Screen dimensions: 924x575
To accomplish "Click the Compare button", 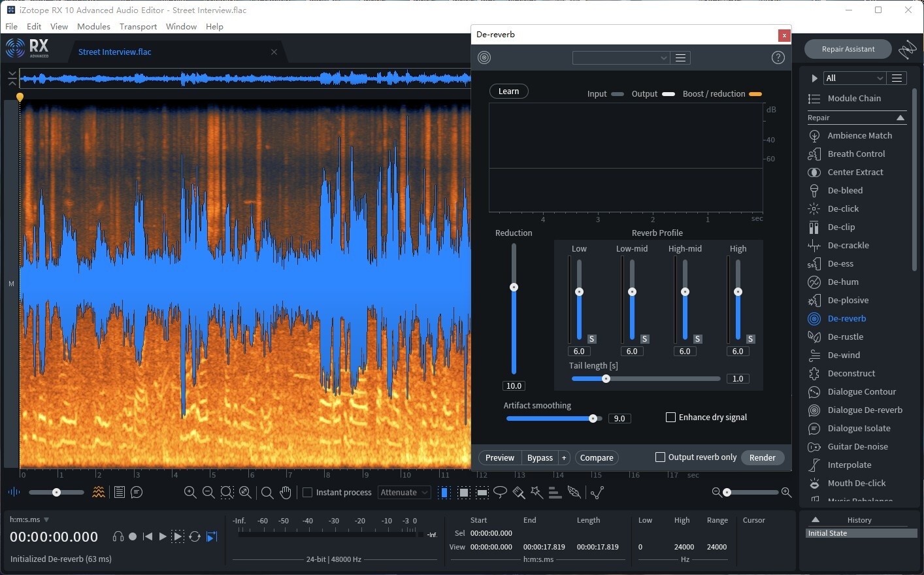I will coord(597,457).
